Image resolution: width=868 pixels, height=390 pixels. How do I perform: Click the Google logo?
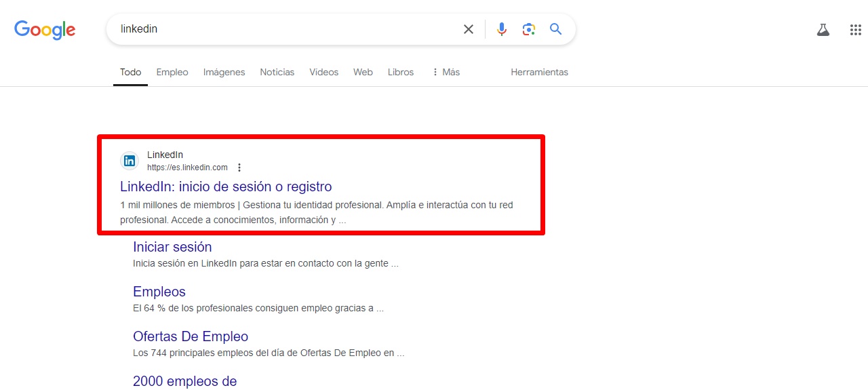coord(45,30)
